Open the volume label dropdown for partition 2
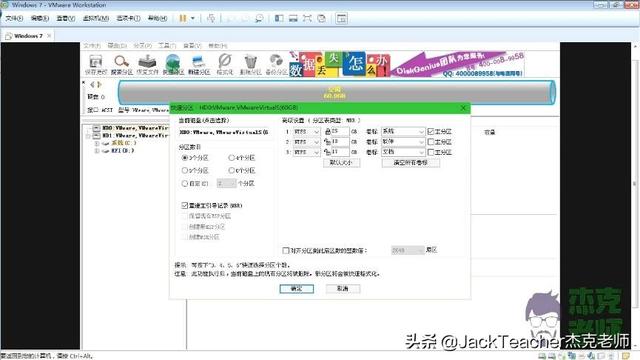This screenshot has width=640, height=360. click(403, 142)
